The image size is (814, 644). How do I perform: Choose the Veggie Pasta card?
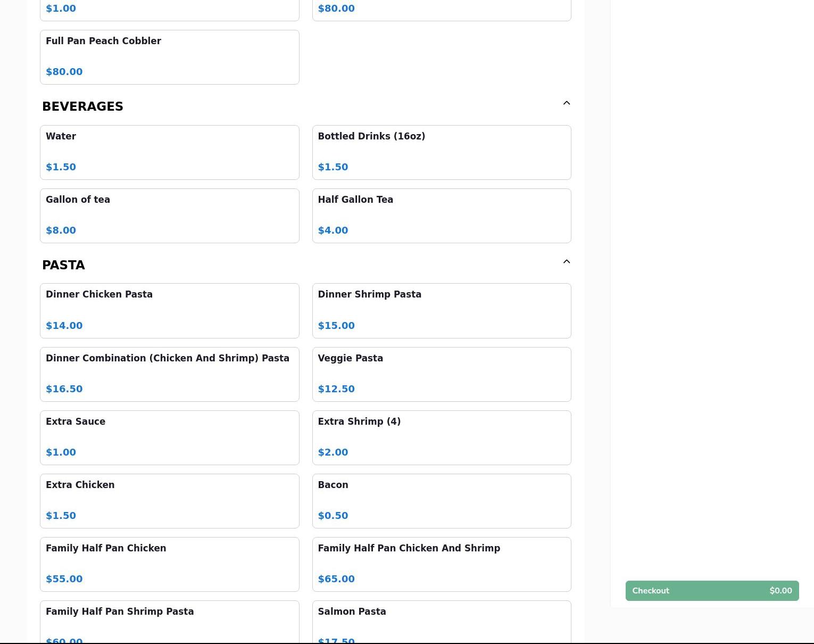441,374
